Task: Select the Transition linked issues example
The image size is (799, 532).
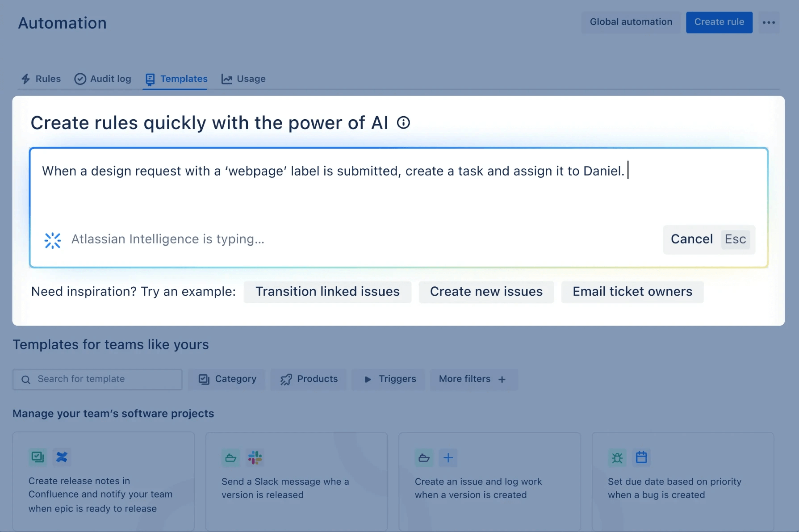Action: 327,291
